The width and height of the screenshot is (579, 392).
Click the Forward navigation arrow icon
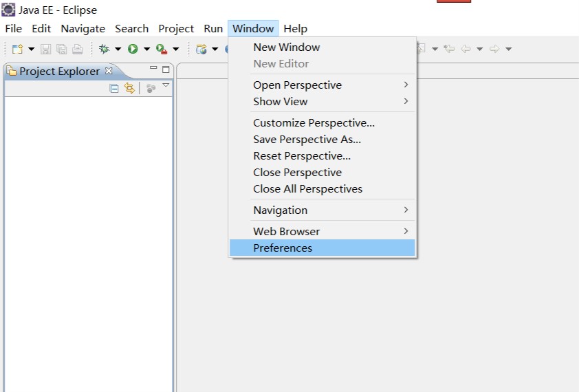[x=494, y=48]
